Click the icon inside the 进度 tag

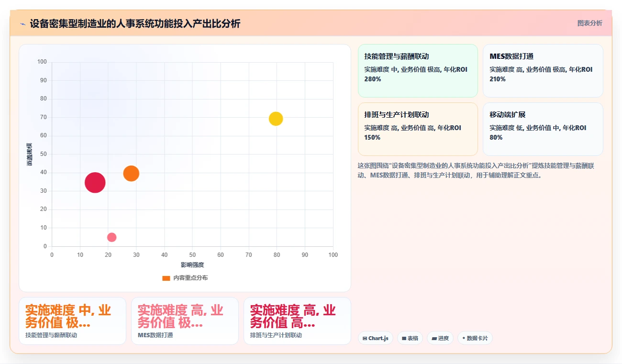point(434,338)
